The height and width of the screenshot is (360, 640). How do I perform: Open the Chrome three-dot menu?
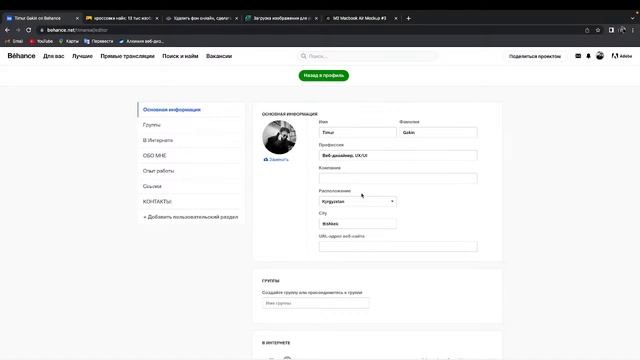pyautogui.click(x=633, y=30)
